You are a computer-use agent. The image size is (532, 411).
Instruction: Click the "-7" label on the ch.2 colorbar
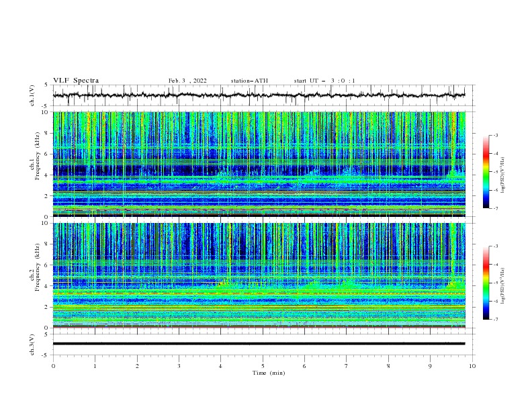pos(495,320)
